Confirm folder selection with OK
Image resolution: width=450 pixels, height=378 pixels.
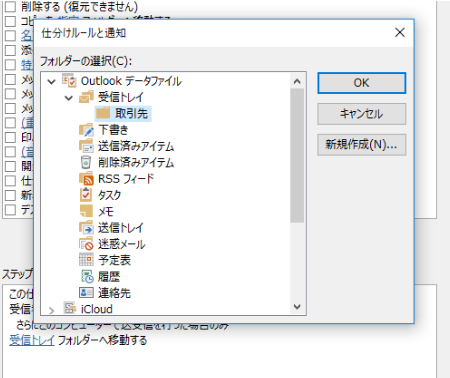coord(362,83)
